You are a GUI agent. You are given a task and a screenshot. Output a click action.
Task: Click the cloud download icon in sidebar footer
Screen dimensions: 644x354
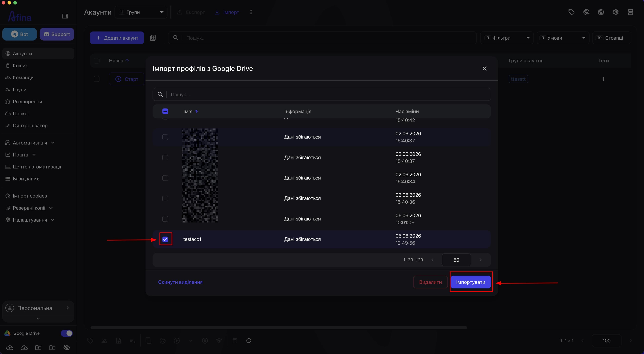[24, 347]
